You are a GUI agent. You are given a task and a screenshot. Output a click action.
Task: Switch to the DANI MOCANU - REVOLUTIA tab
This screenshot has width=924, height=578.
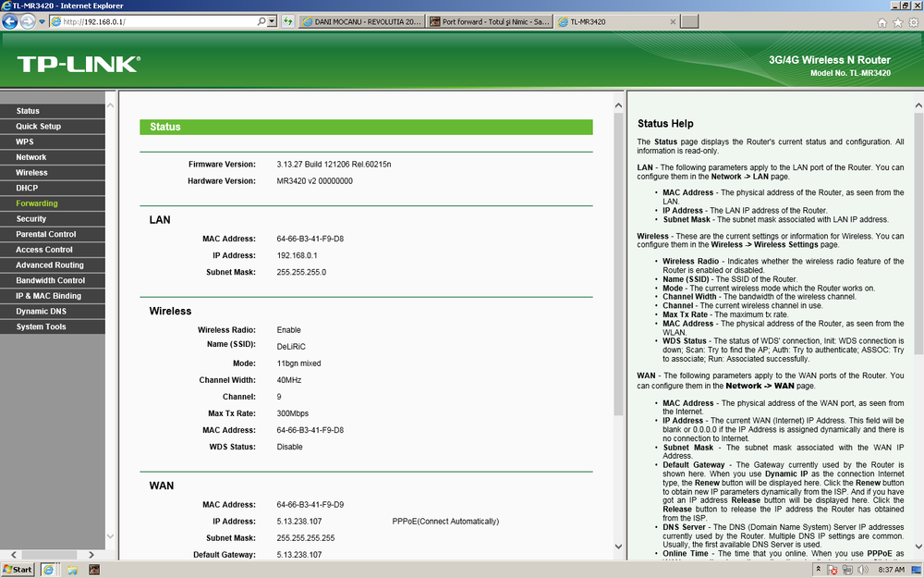point(362,22)
